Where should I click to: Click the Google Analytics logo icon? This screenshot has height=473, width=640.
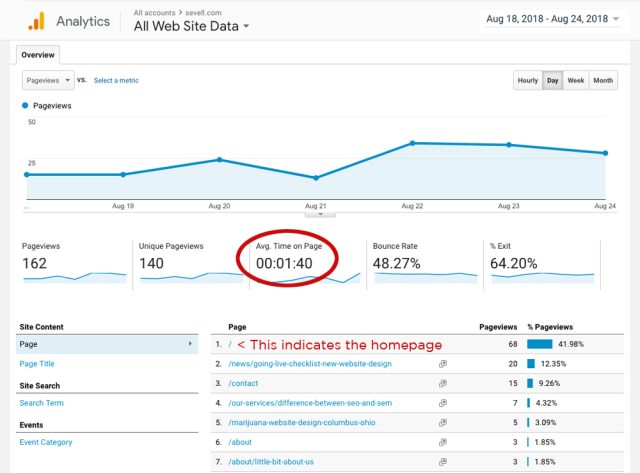click(36, 21)
